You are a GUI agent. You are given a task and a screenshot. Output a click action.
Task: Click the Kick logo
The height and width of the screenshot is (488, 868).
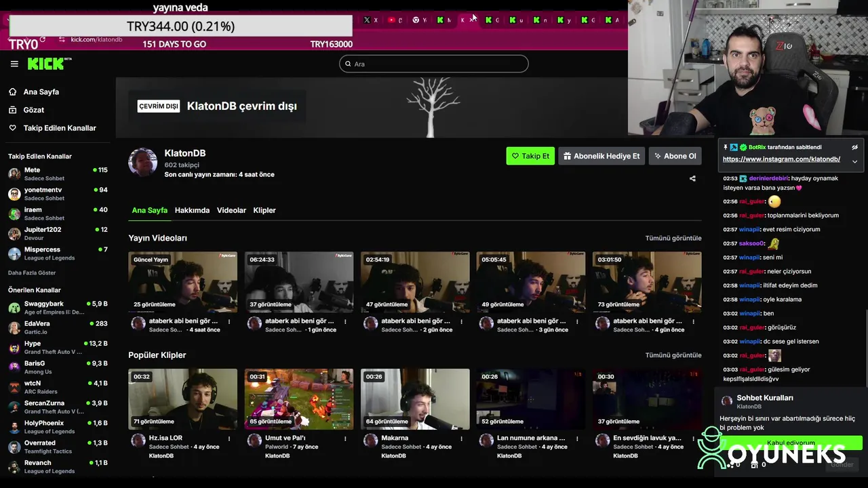(x=50, y=64)
